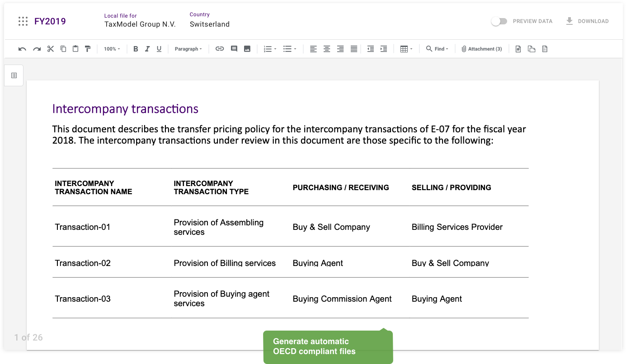Undo the last edit

(x=22, y=49)
